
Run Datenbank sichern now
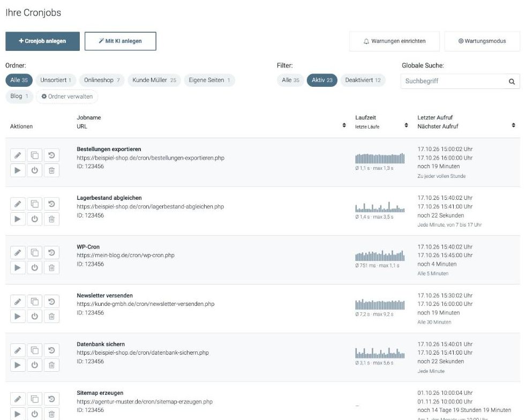pyautogui.click(x=18, y=365)
